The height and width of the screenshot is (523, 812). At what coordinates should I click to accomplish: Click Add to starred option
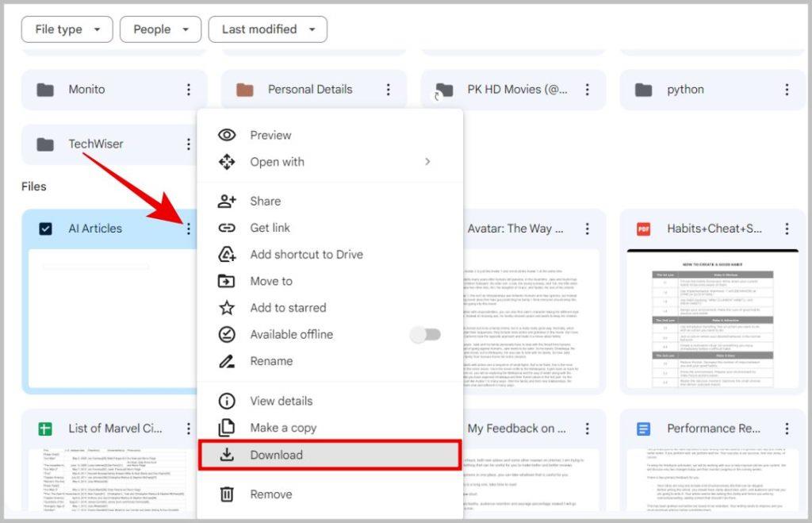330,308
